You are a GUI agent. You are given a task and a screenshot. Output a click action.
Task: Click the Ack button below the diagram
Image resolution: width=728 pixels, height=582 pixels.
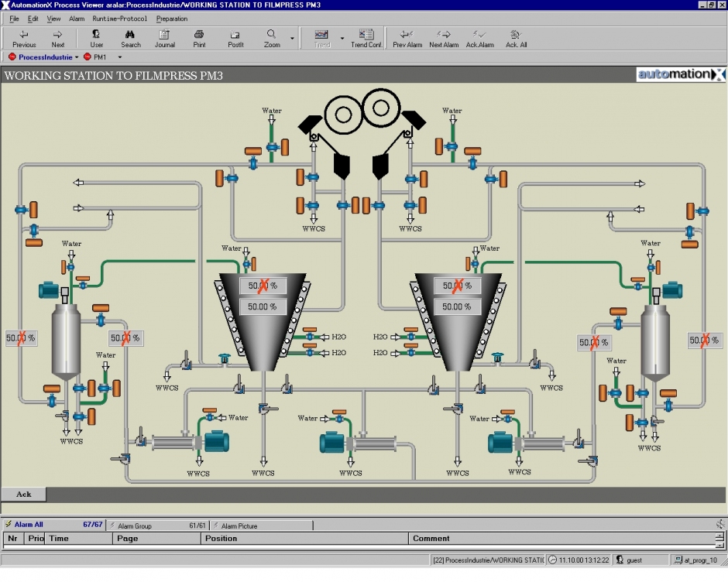pyautogui.click(x=24, y=495)
